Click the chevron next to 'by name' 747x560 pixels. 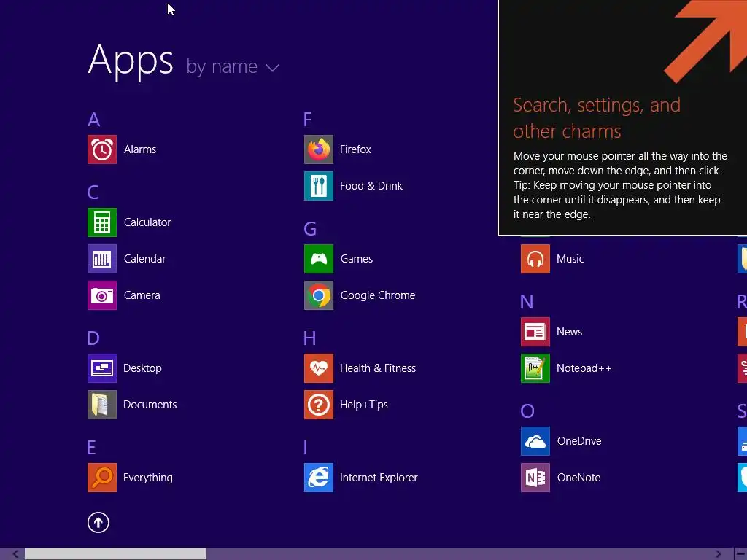click(x=273, y=68)
